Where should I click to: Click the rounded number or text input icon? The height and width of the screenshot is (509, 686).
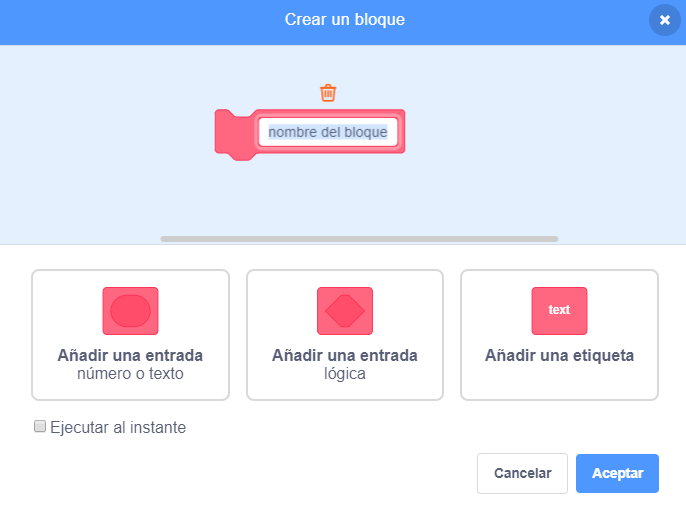point(130,311)
